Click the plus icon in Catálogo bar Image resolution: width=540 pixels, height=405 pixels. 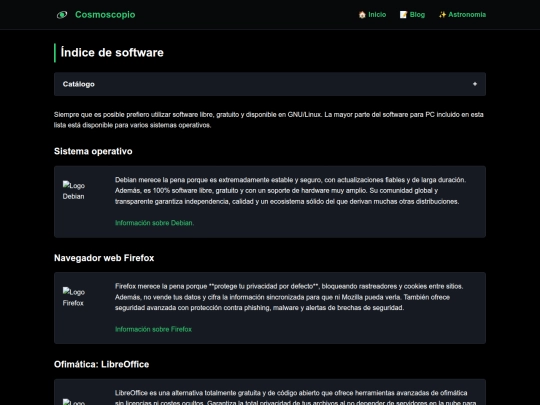(475, 84)
